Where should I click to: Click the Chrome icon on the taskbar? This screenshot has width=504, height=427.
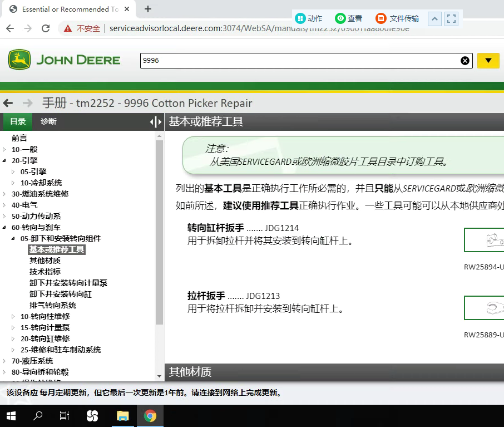[150, 416]
